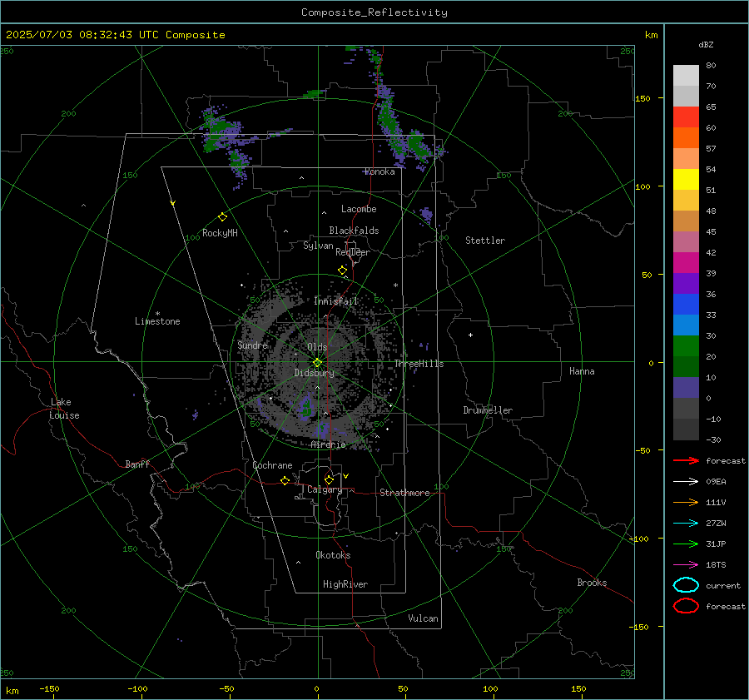Click the km unit label at top right
Viewport: 749px width, 700px height.
click(651, 35)
